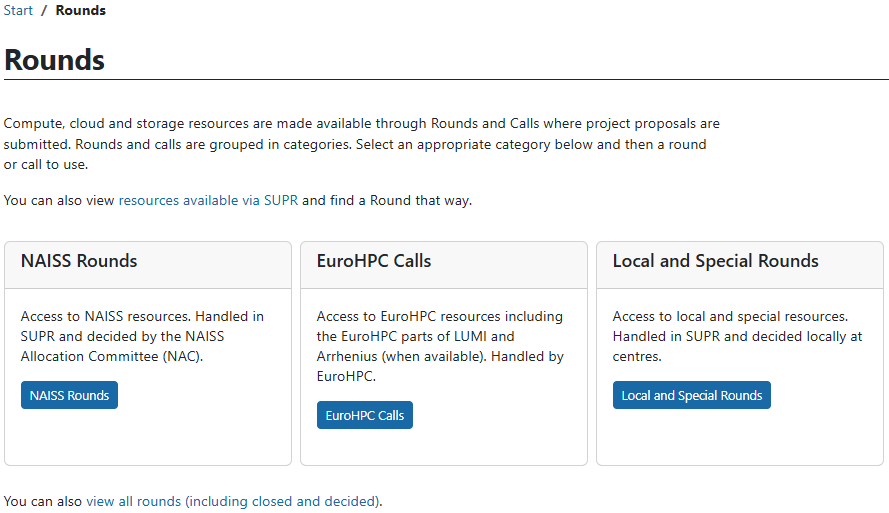Click the NAISS Allocation Committee description text
The height and width of the screenshot is (513, 889).
pyautogui.click(x=142, y=336)
